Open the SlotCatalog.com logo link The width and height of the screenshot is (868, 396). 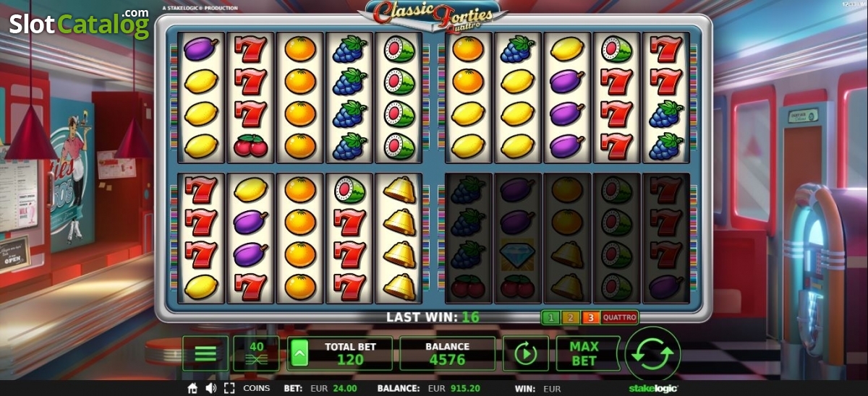click(78, 23)
